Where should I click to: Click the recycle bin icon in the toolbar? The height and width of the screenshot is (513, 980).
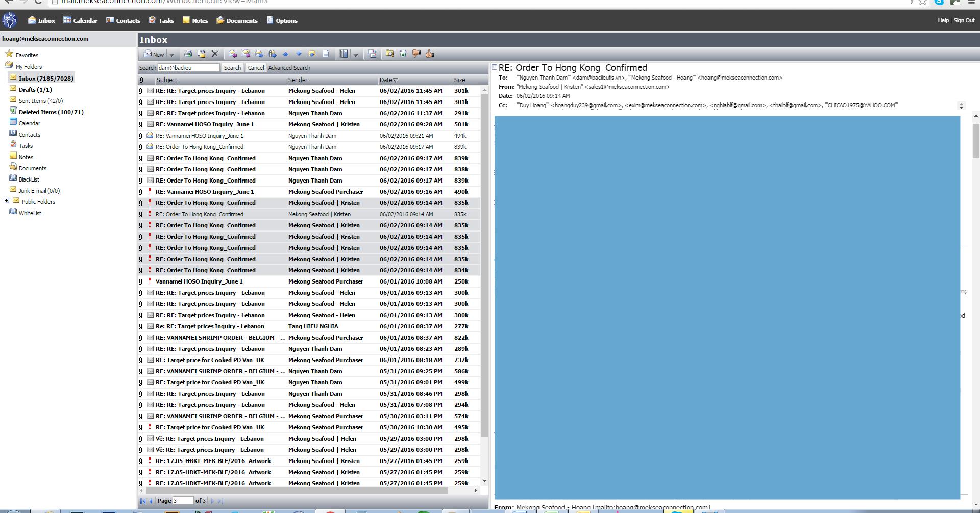(x=403, y=54)
